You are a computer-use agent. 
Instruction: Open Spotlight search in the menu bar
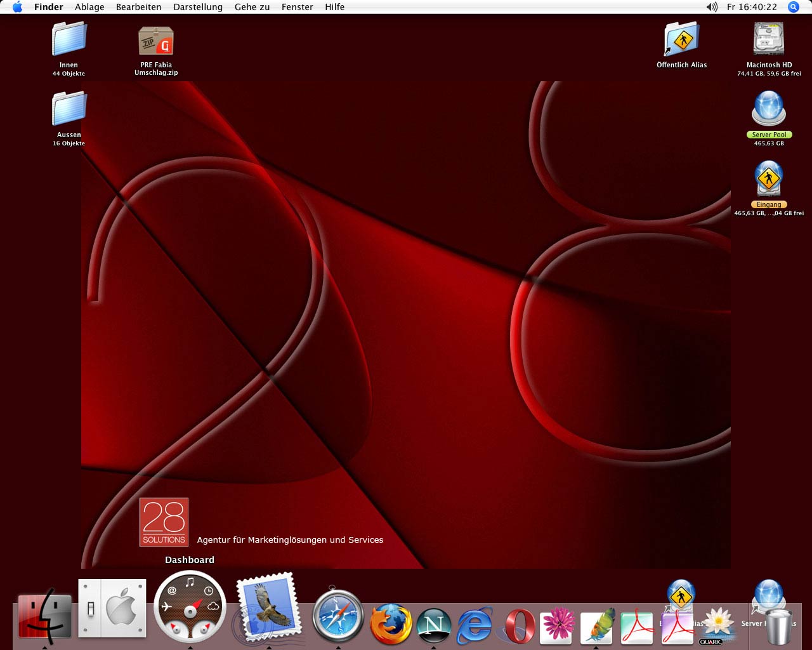(x=793, y=7)
